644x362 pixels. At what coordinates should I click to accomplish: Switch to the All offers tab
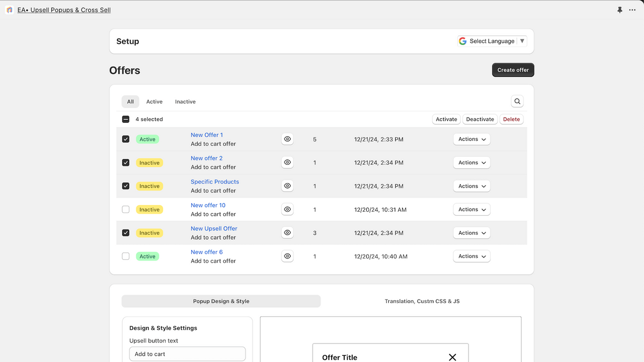pyautogui.click(x=130, y=102)
